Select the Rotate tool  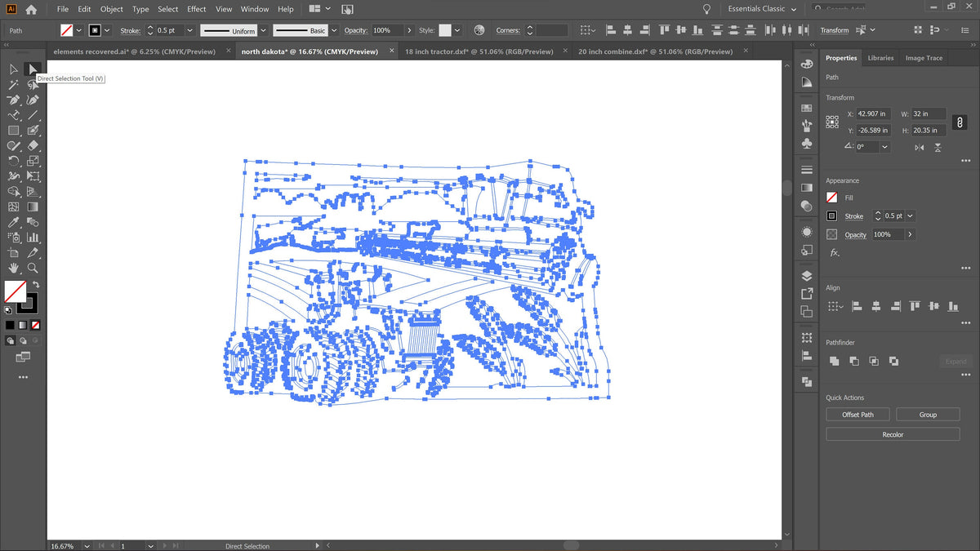pos(14,161)
